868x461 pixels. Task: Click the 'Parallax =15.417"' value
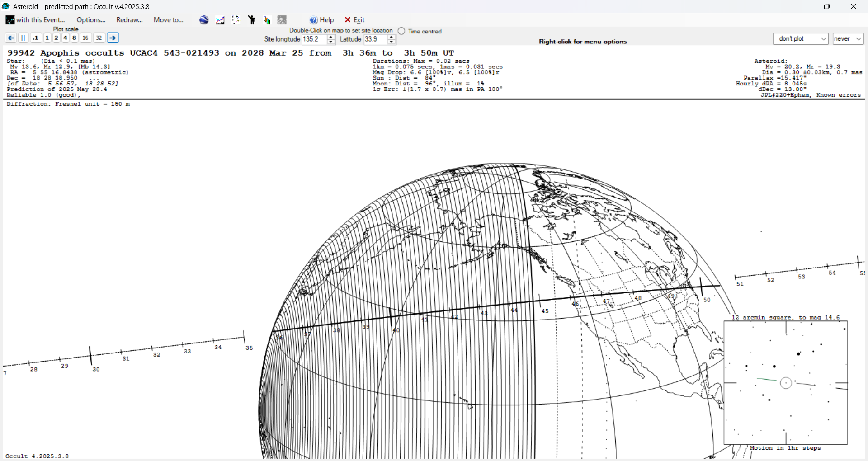775,78
